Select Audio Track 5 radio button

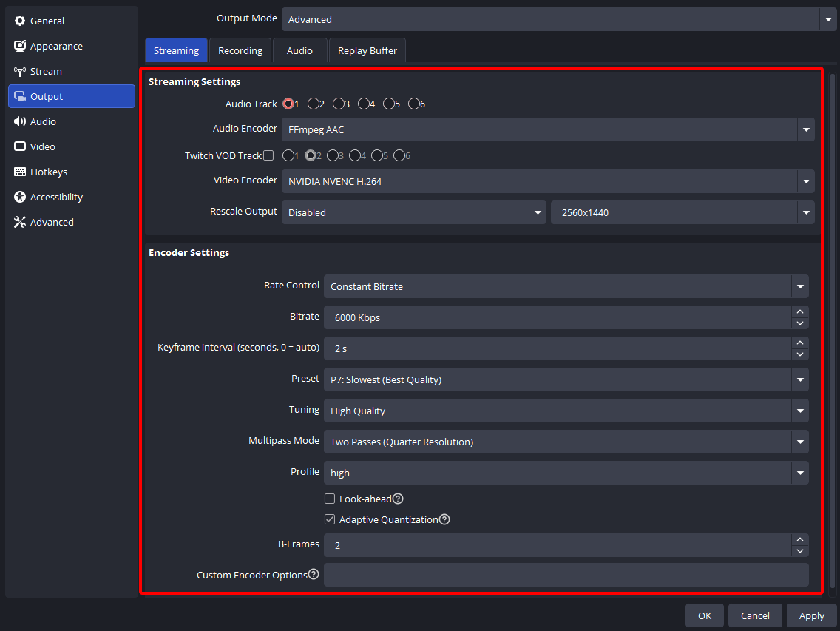pos(389,104)
